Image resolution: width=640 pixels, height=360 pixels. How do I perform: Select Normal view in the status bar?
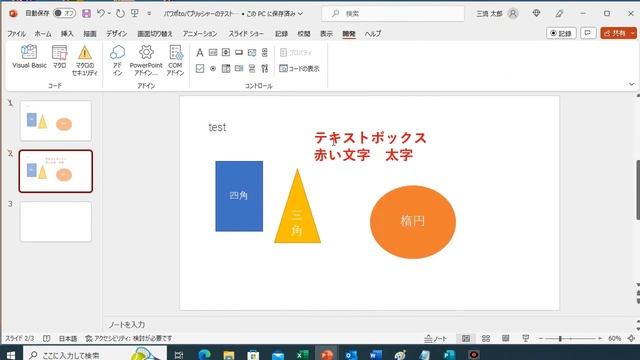(466, 338)
